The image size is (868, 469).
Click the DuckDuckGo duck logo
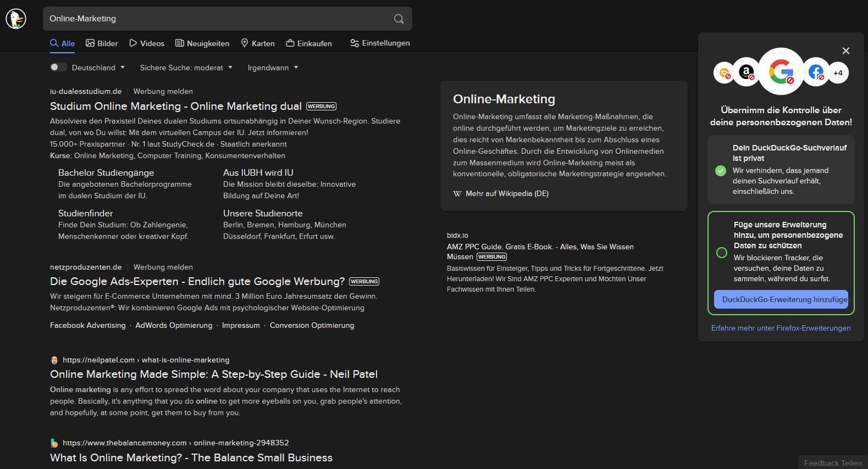click(16, 19)
